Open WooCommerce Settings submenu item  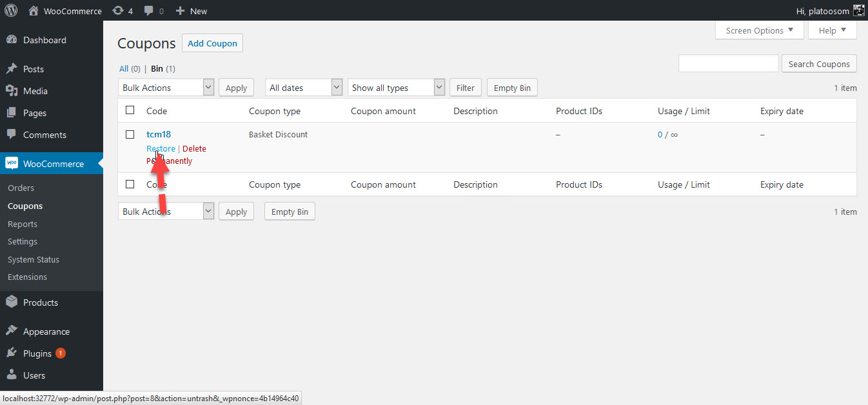point(23,242)
